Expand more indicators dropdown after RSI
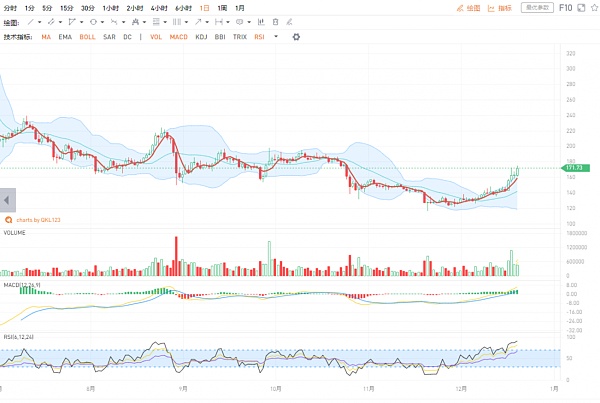This screenshot has height=403, width=600. (x=276, y=36)
